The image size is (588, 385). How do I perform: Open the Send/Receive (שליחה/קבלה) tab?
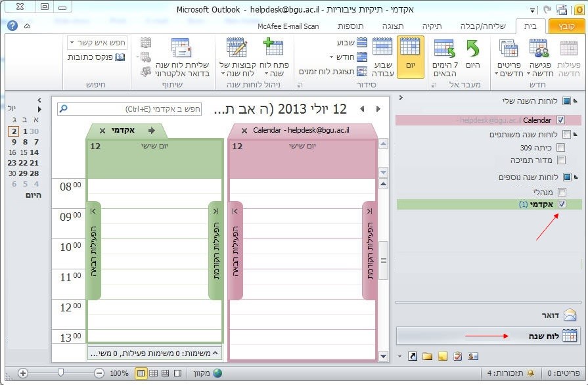point(483,26)
